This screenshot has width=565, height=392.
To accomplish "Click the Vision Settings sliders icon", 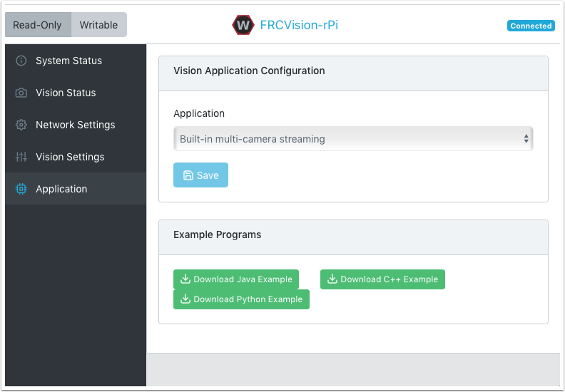I will 21,157.
